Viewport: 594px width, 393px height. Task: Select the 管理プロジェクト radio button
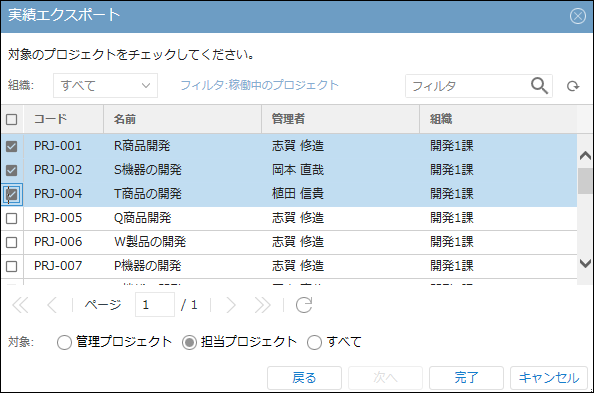64,342
